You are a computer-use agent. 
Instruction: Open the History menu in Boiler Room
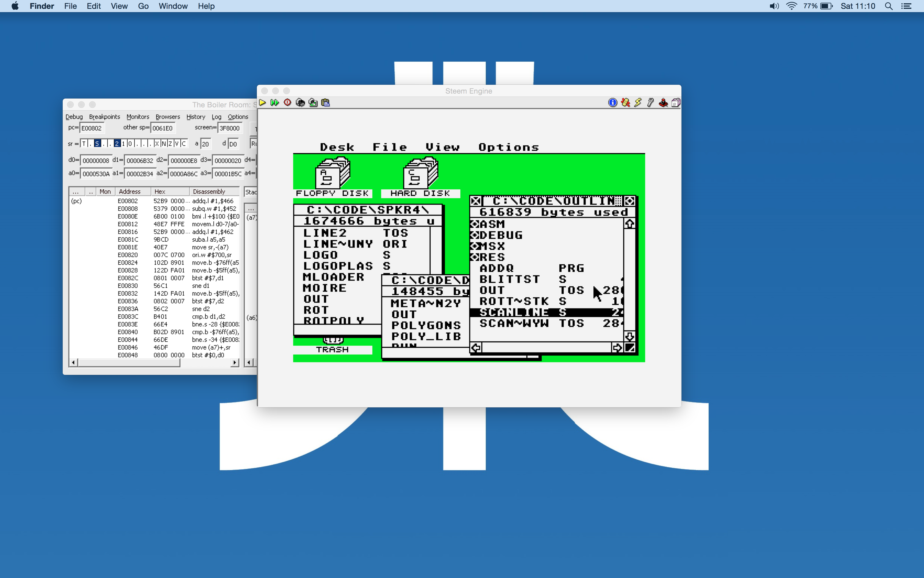[x=196, y=117]
